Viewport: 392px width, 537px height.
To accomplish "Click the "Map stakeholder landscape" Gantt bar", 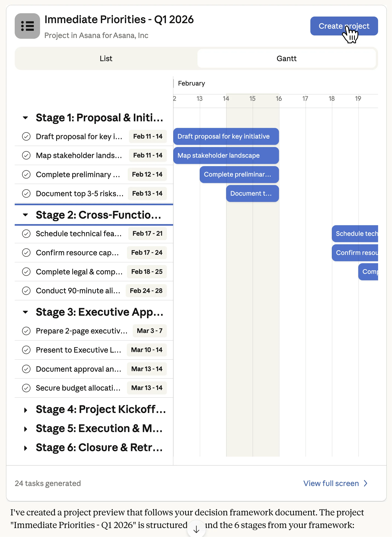I will pyautogui.click(x=226, y=155).
